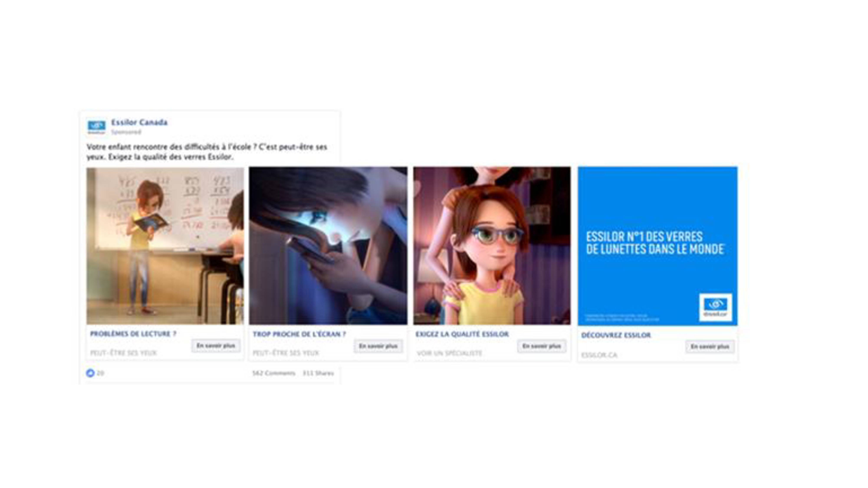The image size is (868, 488).
Task: Click the headline TROP PROCHE DE L'ÉCRAN ?
Action: coord(299,334)
